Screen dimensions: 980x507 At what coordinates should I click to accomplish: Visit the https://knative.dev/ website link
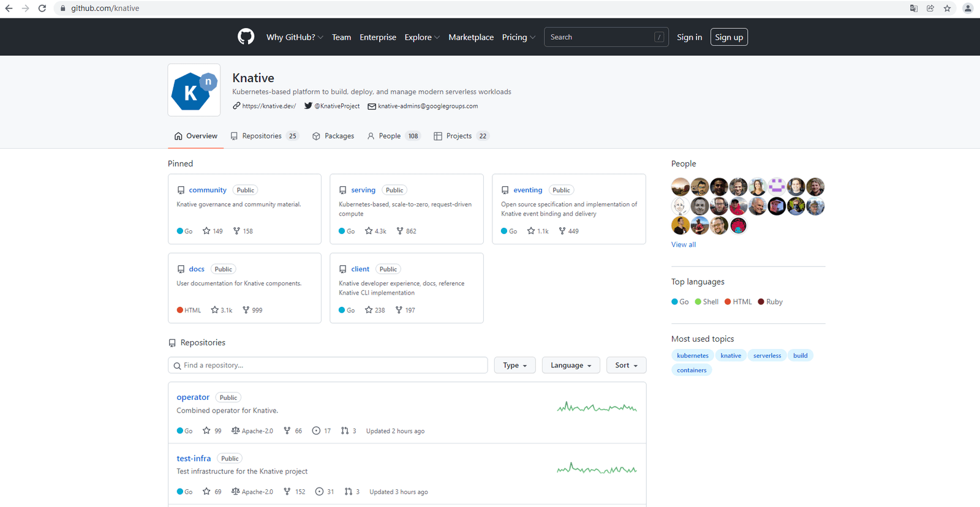click(x=269, y=106)
